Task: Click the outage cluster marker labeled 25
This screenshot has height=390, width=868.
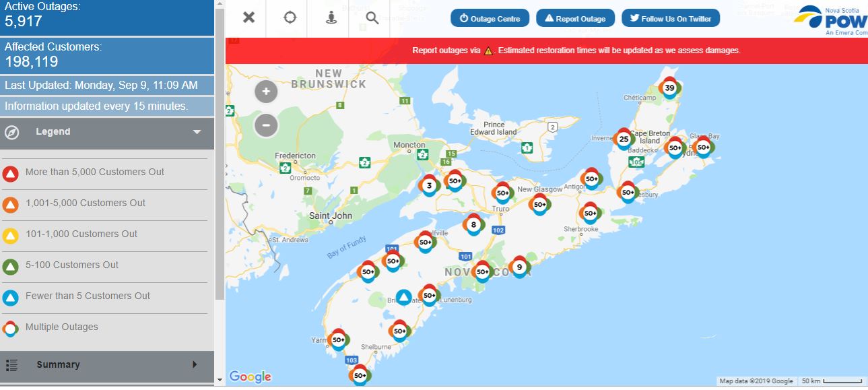Action: coord(624,139)
